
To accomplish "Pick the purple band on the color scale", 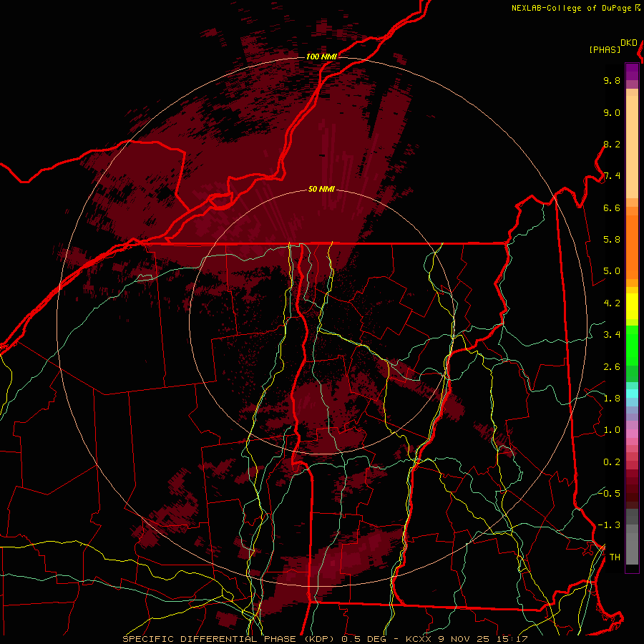I will [632, 72].
